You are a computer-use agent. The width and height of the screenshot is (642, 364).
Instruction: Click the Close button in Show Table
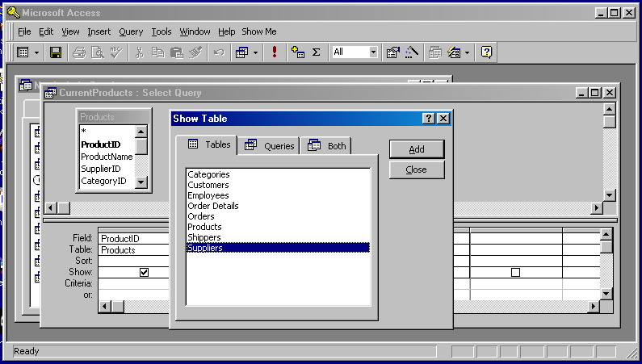click(417, 170)
